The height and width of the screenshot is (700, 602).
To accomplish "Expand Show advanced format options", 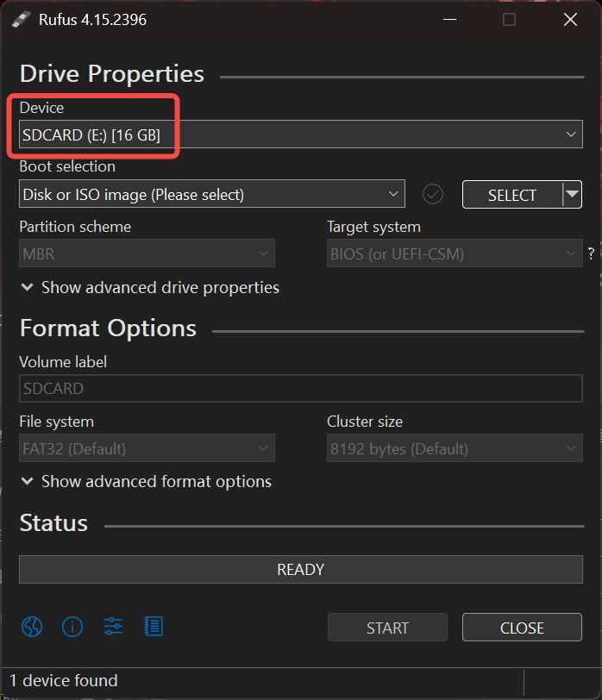I will pos(147,482).
